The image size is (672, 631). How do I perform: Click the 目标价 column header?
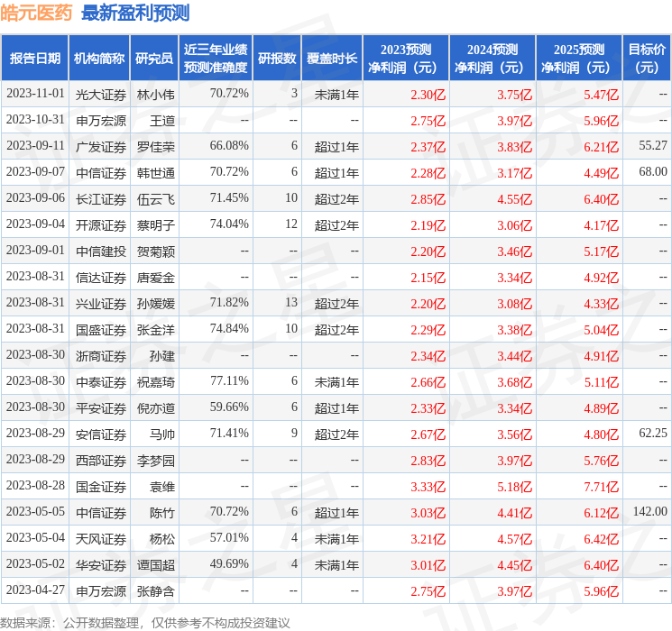pyautogui.click(x=647, y=59)
